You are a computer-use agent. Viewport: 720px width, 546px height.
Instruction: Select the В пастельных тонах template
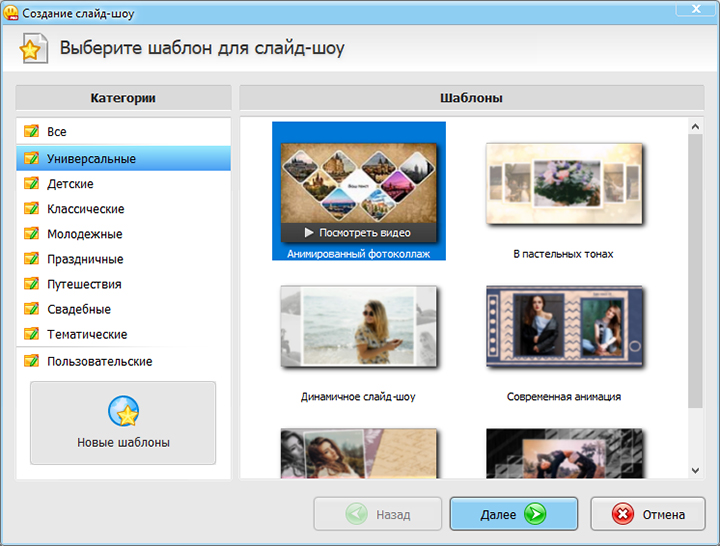(x=564, y=184)
